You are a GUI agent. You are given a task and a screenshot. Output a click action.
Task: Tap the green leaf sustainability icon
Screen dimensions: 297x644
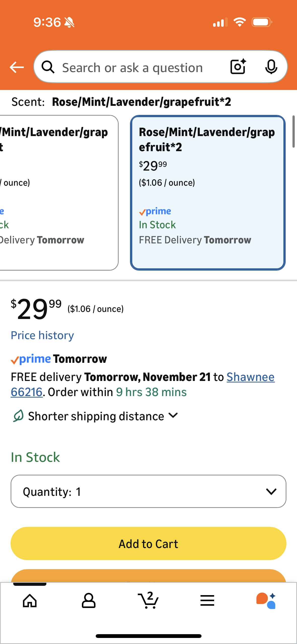18,416
